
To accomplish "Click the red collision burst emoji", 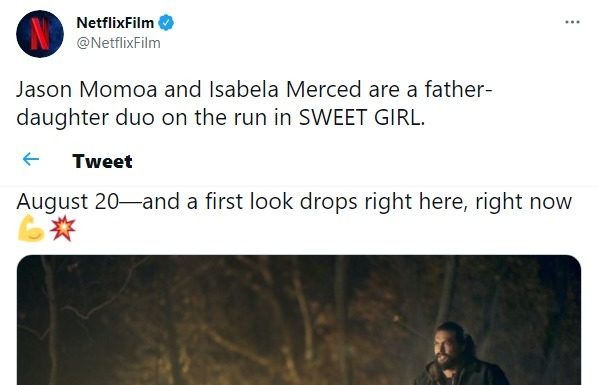I will point(63,228).
